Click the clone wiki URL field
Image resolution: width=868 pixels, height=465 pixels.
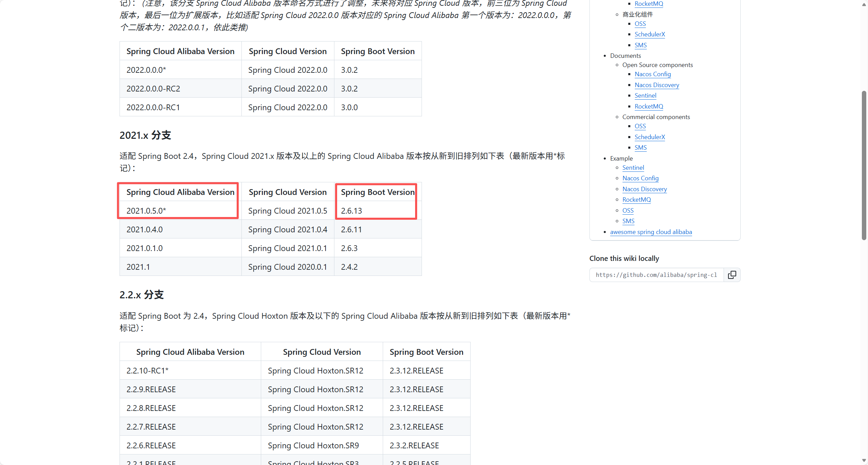656,275
